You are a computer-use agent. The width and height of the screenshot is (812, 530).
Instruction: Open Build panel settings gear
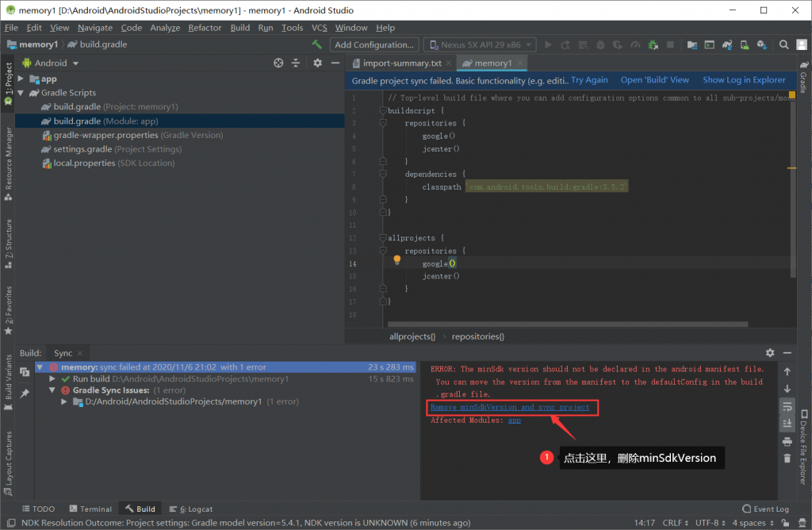pyautogui.click(x=770, y=353)
